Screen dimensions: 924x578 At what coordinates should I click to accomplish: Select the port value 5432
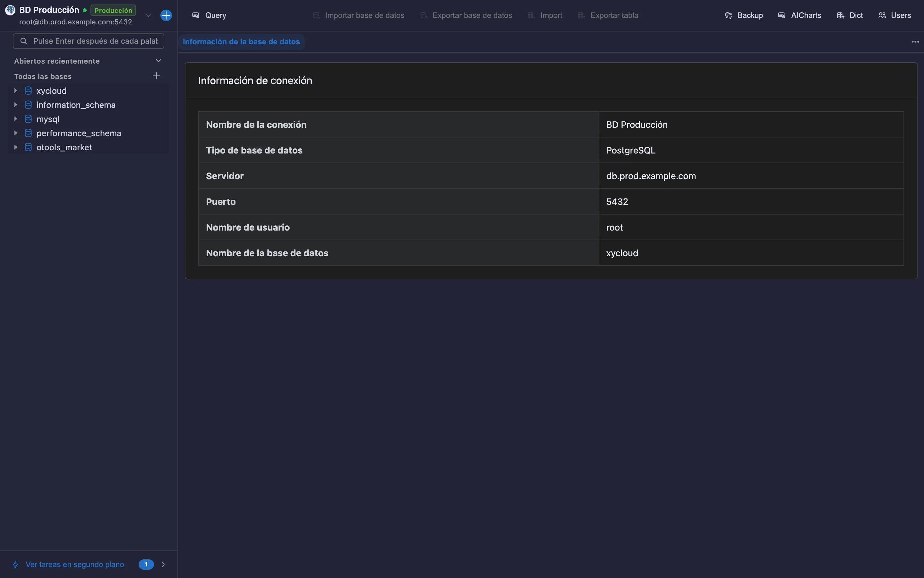(x=617, y=201)
